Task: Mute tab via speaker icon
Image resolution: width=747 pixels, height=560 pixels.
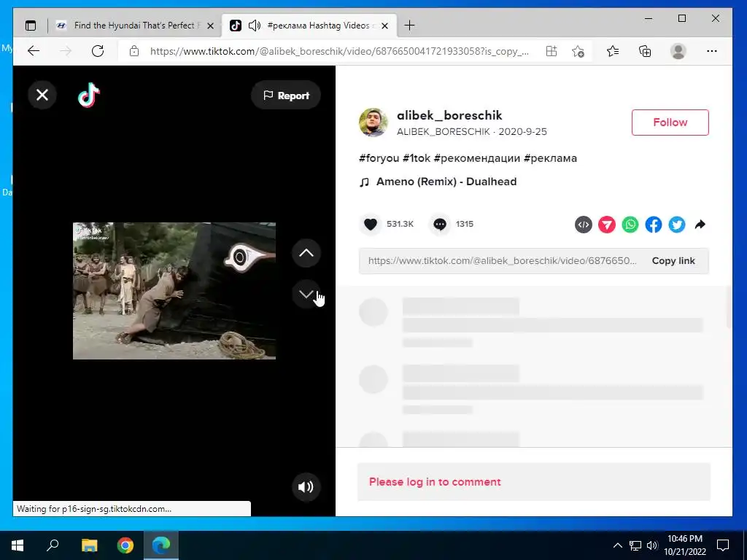Action: (255, 26)
